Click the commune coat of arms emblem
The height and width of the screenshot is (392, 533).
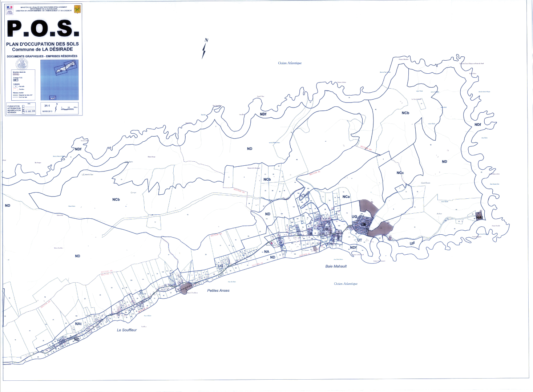point(77,9)
